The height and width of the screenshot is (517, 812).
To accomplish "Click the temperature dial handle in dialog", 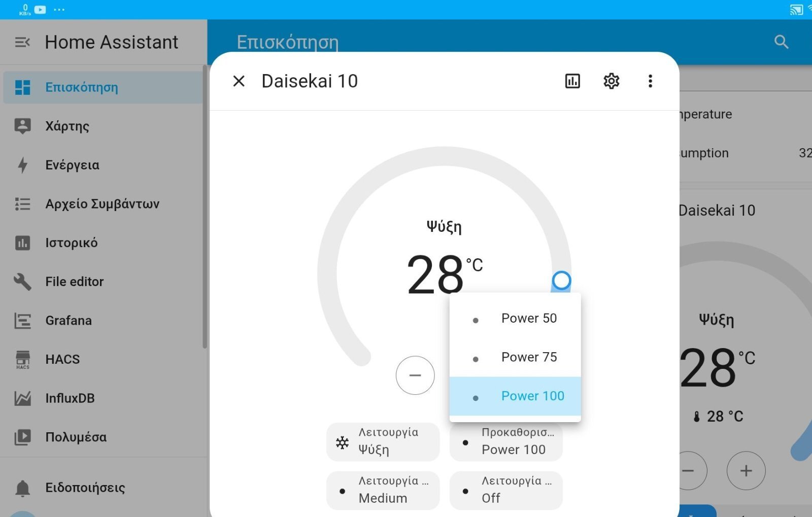I will click(561, 280).
